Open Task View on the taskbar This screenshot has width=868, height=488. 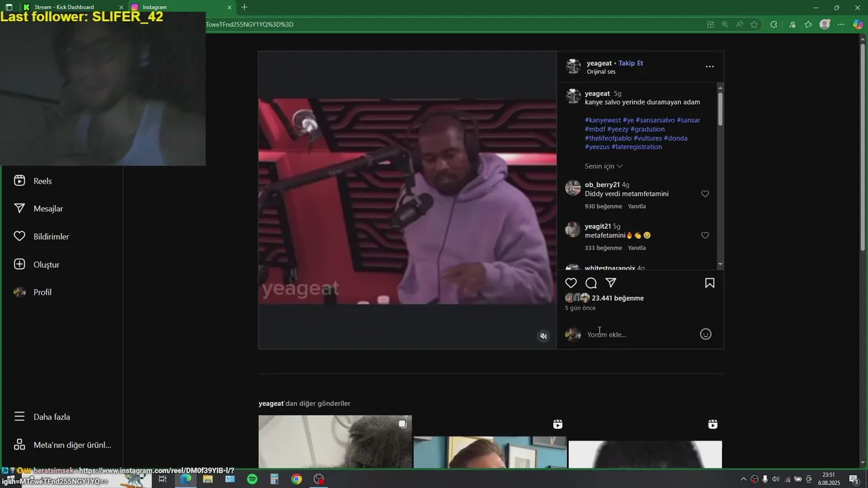(x=163, y=479)
